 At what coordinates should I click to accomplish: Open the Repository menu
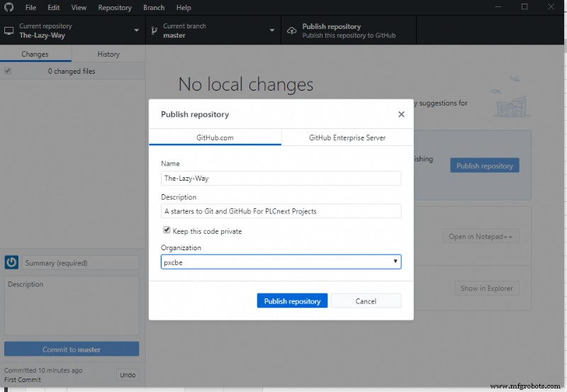pos(115,8)
